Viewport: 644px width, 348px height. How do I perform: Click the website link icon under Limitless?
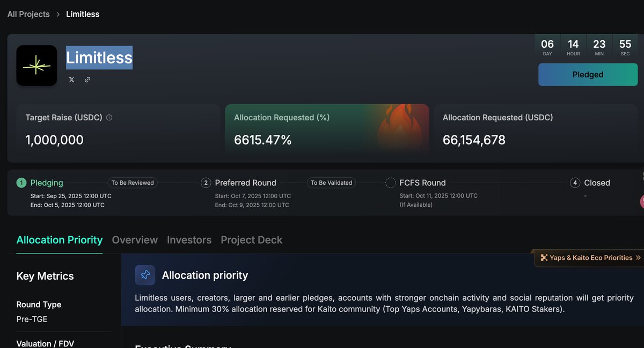coord(87,79)
